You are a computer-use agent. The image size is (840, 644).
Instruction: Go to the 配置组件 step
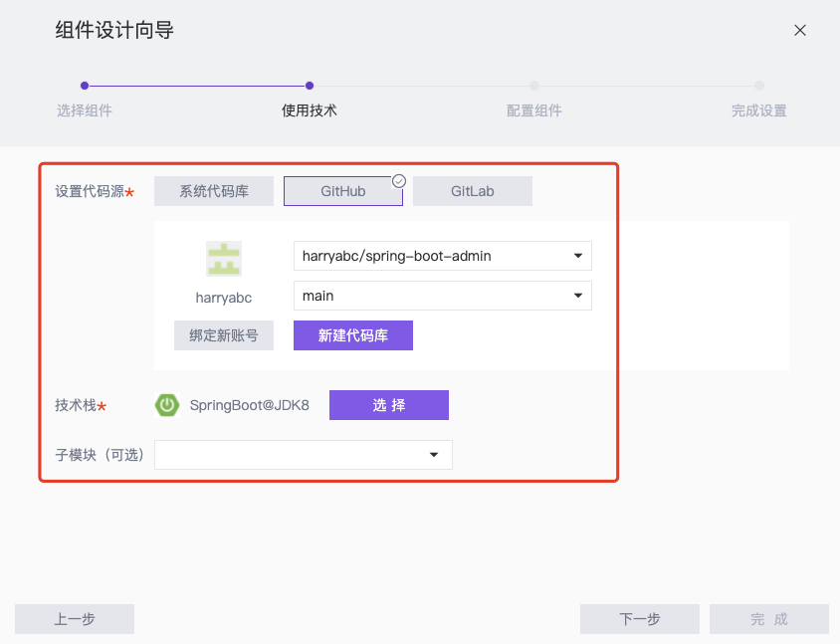click(x=534, y=110)
